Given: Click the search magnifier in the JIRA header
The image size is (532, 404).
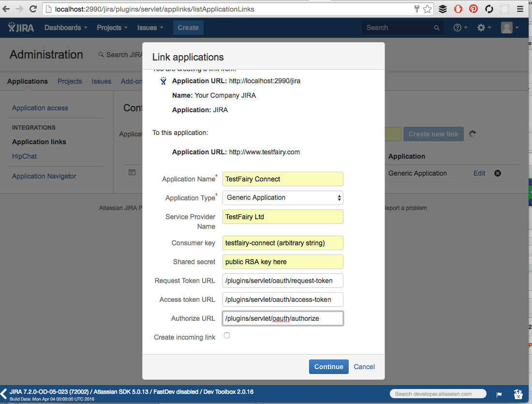Looking at the screenshot, I should click(436, 28).
